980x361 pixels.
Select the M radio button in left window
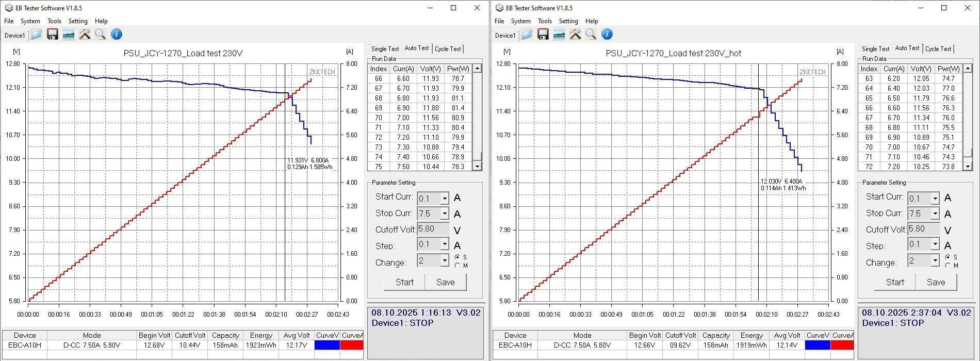(457, 266)
